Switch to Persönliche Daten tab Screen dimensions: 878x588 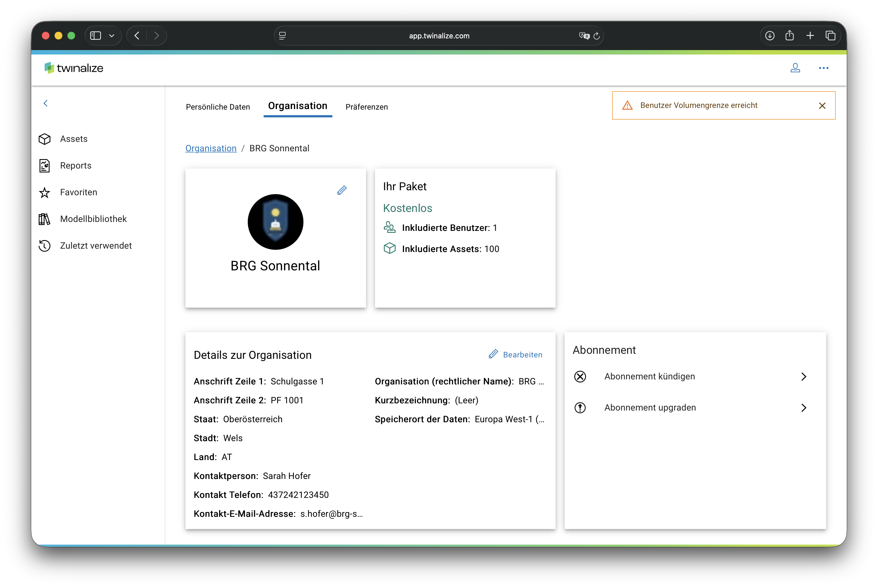pyautogui.click(x=218, y=107)
